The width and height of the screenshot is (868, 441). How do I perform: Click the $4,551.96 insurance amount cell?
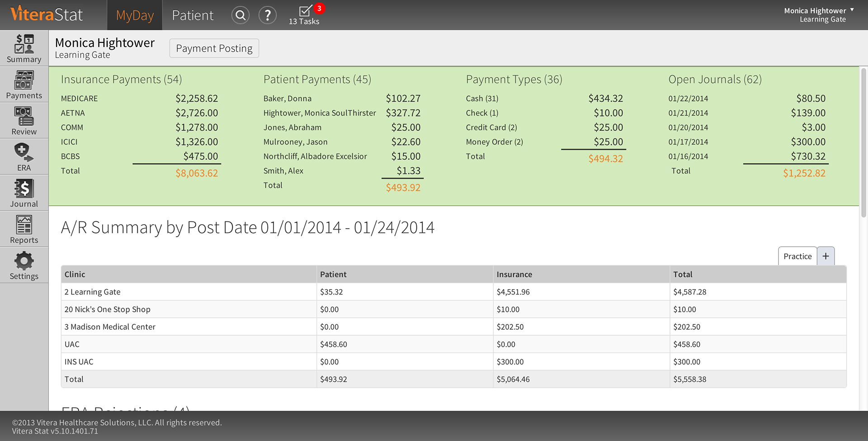(x=581, y=292)
